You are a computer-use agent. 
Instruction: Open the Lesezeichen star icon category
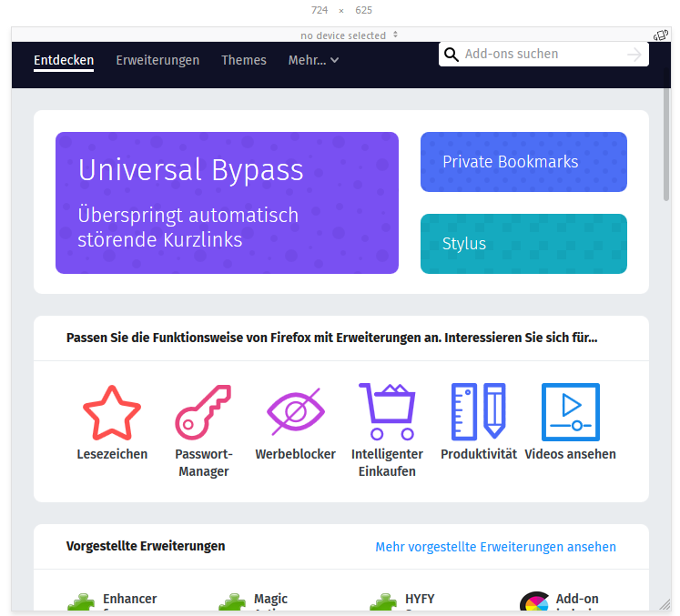[112, 412]
